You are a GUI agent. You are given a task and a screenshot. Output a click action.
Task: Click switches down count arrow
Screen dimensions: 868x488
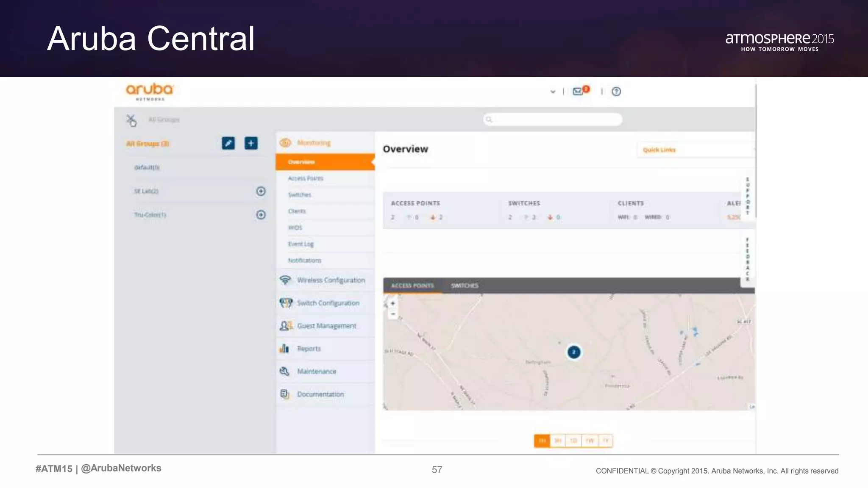(550, 217)
